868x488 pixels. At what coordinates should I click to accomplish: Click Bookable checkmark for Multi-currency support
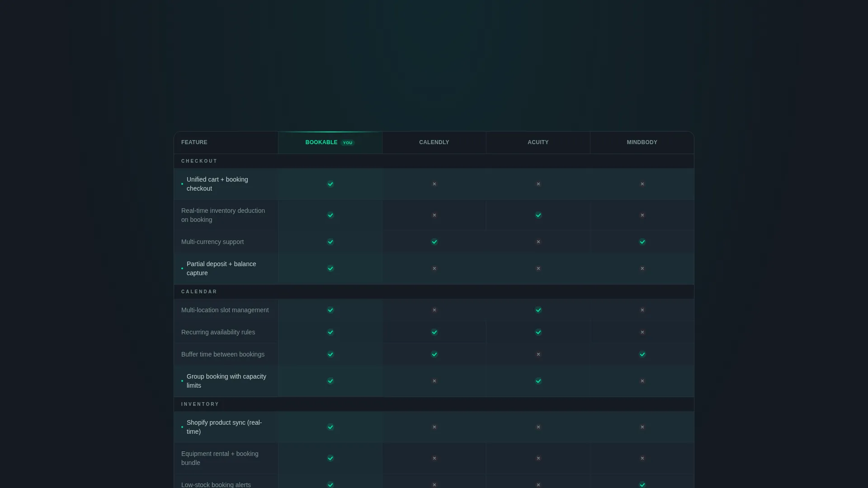coord(330,242)
